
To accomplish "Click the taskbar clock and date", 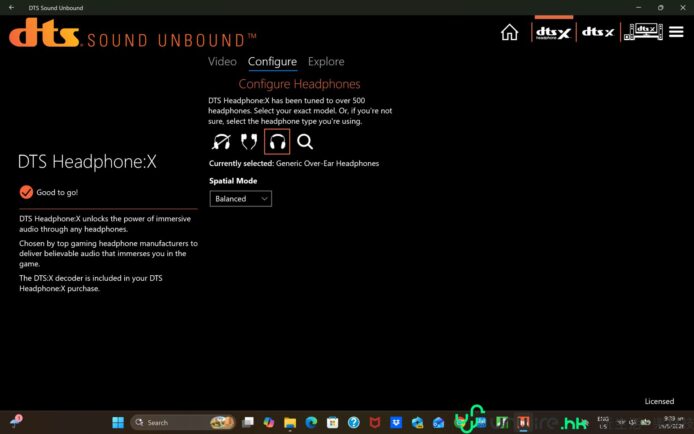I will 673,422.
